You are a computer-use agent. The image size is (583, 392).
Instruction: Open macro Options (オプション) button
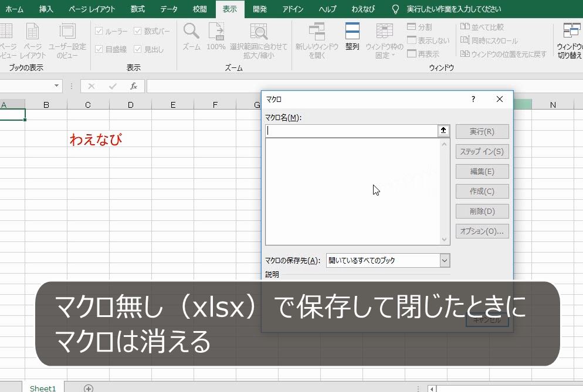pos(482,231)
